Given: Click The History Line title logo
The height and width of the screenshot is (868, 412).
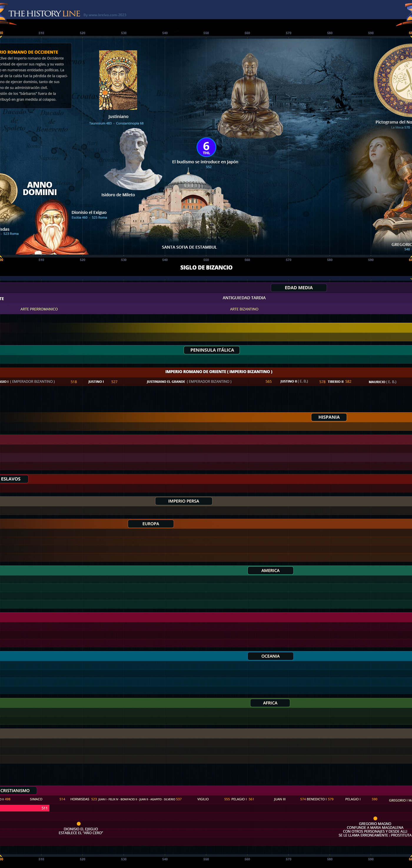Looking at the screenshot, I should click(44, 14).
